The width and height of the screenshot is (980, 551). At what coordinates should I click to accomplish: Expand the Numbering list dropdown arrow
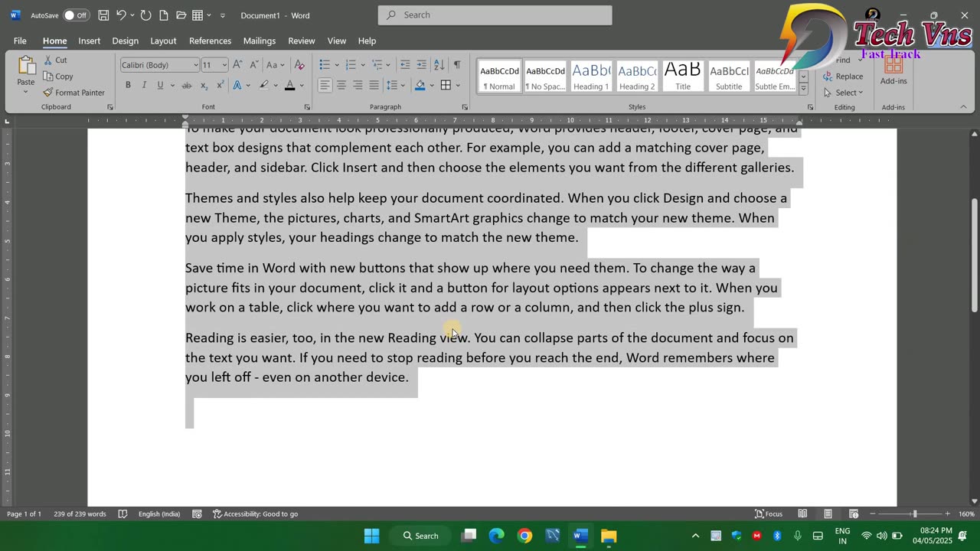click(x=362, y=65)
